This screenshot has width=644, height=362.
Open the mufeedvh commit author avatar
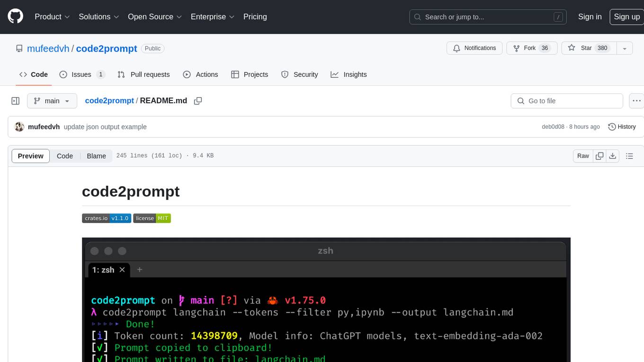(19, 127)
